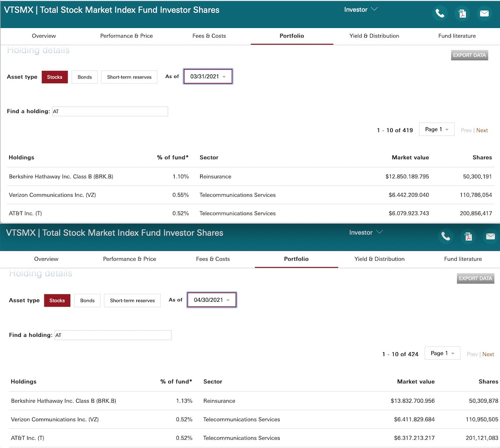500x448 pixels.
Task: Click the email envelope icon in the bottom fund header
Action: click(491, 236)
